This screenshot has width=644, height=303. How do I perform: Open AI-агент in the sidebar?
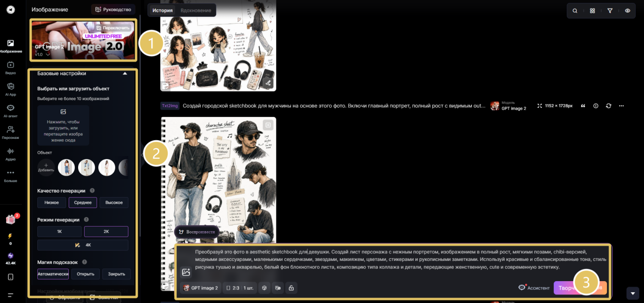point(11,111)
